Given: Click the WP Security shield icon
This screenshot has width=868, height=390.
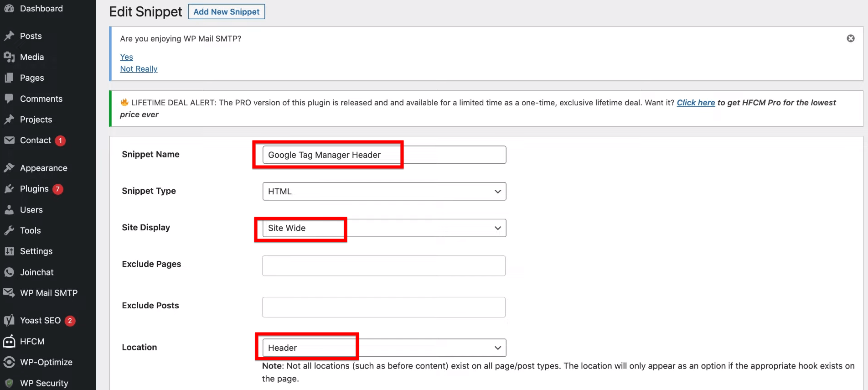Looking at the screenshot, I should [9, 383].
